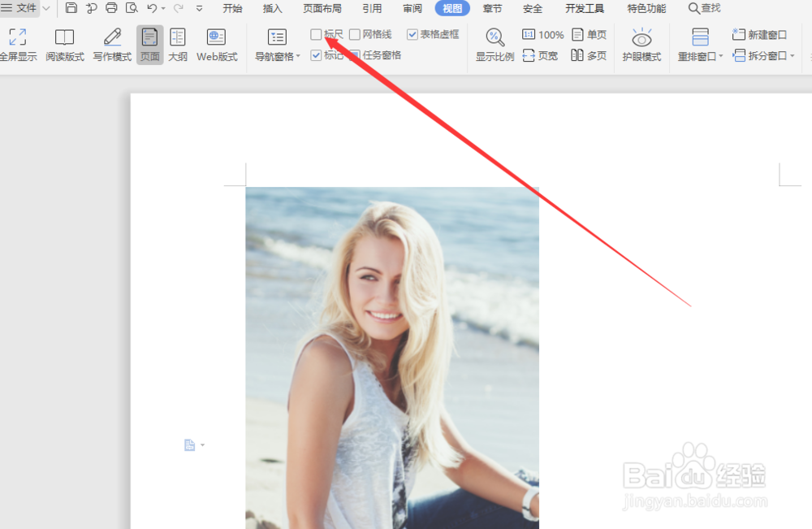Switch to the 安全 tab
Viewport: 812px width, 529px height.
[x=533, y=8]
